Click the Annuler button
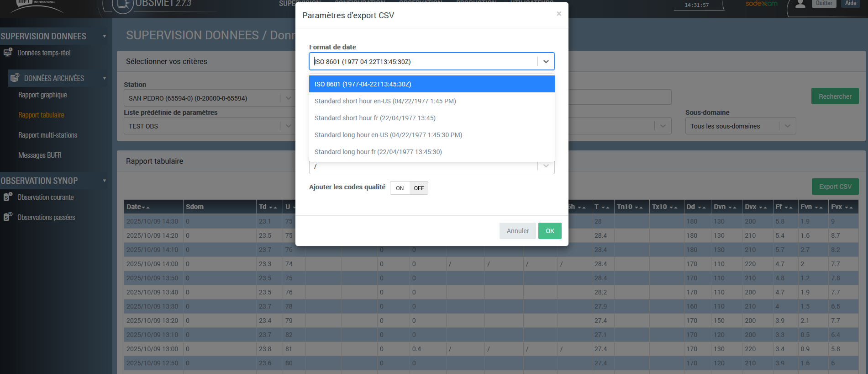The height and width of the screenshot is (374, 868). (x=517, y=231)
